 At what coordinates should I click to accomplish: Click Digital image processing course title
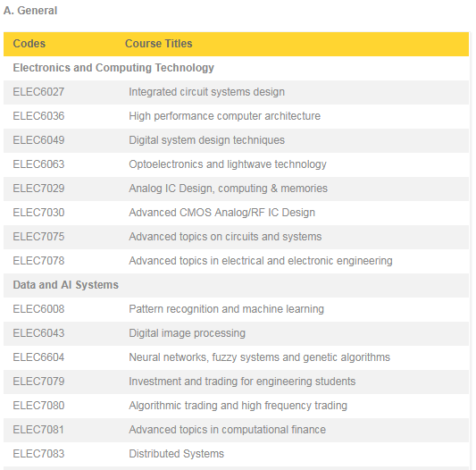tap(187, 333)
